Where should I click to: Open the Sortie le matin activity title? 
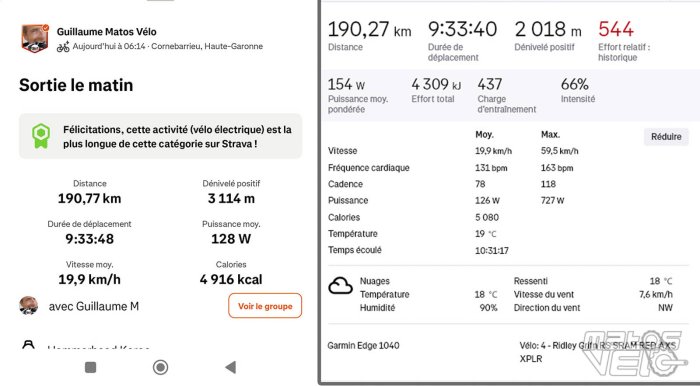coord(76,85)
